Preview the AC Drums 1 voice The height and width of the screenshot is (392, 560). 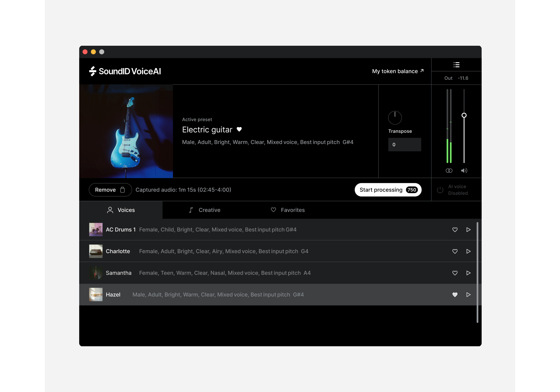pyautogui.click(x=468, y=230)
